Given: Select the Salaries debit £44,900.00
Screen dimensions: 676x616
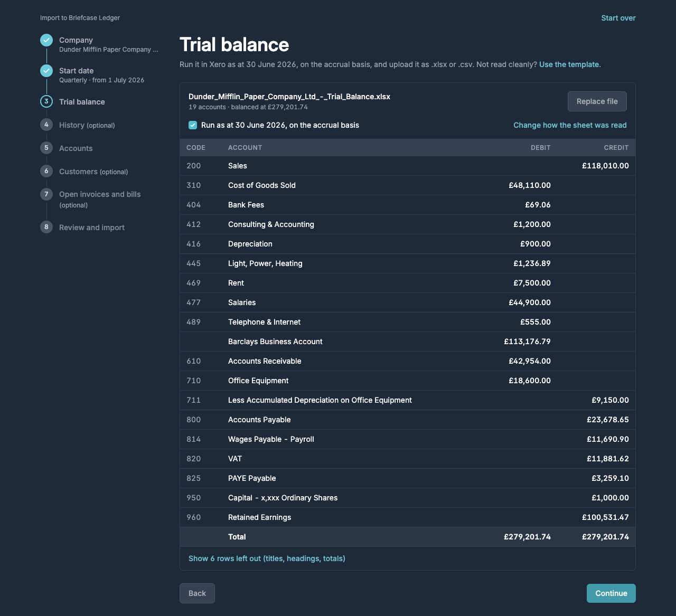Looking at the screenshot, I should [x=530, y=302].
